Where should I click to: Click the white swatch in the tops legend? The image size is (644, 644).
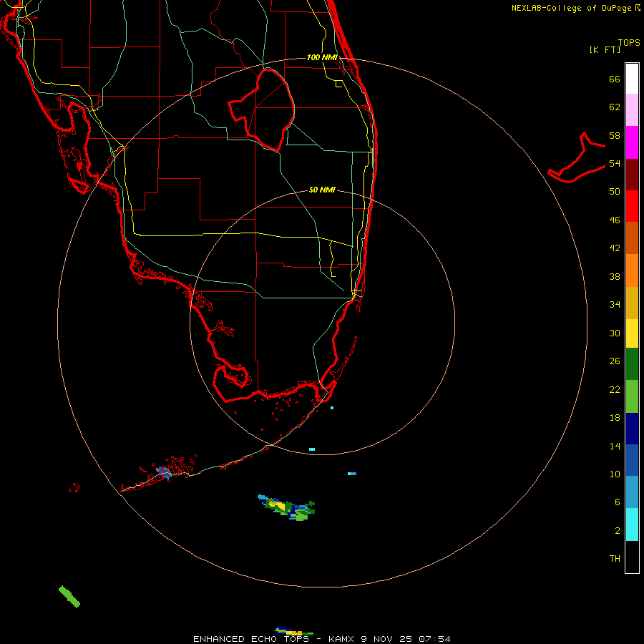coord(632,79)
